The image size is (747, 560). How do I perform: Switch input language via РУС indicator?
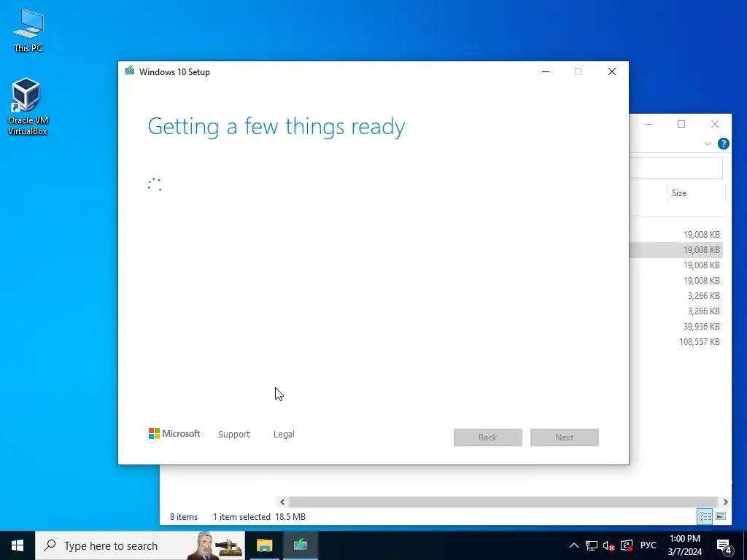648,545
